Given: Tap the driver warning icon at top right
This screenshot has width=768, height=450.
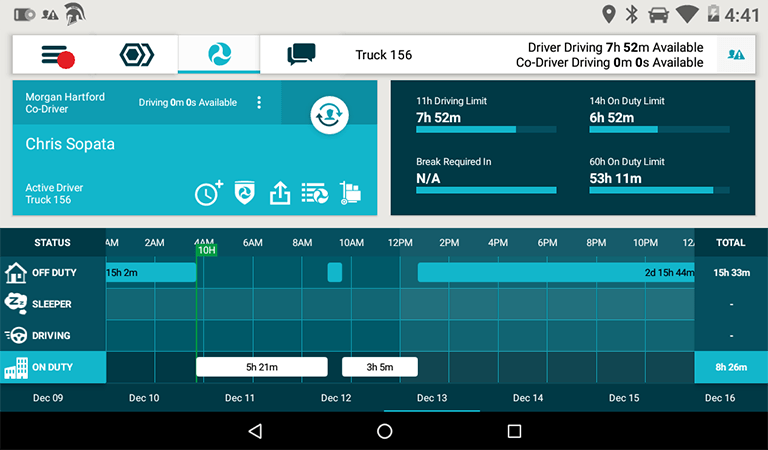Looking at the screenshot, I should [x=736, y=55].
